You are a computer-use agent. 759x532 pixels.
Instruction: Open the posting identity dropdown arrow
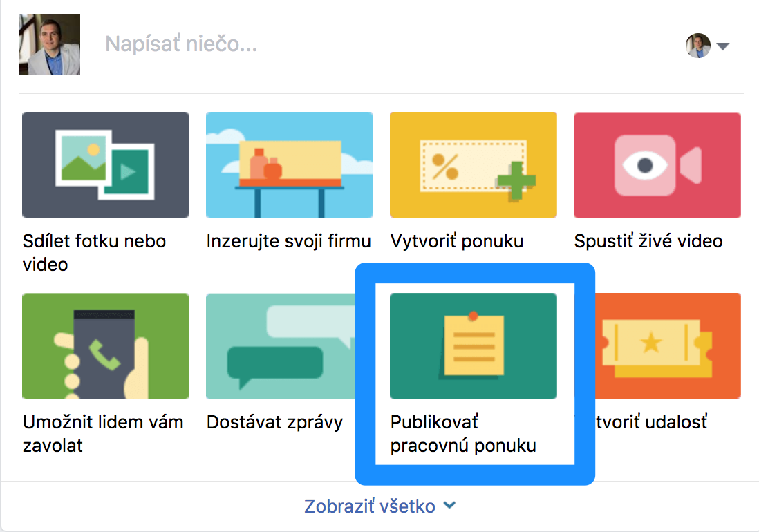click(x=722, y=46)
